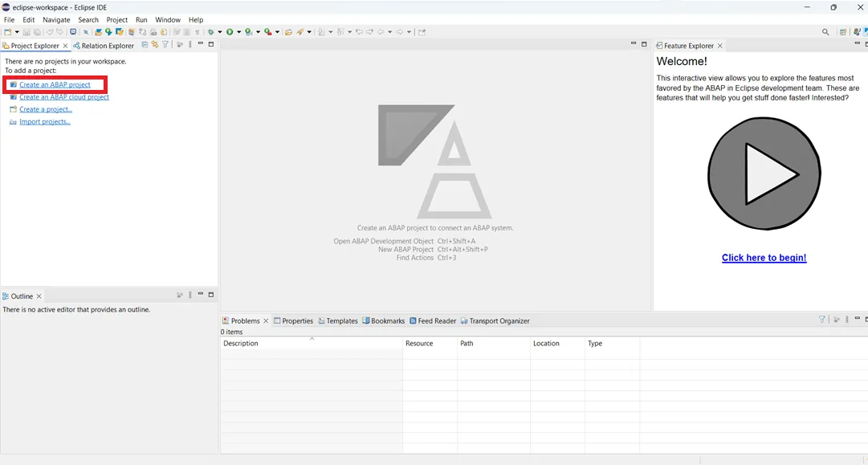Viewport: 868px width, 465px height.
Task: Open the Problems view menu
Action: tap(847, 320)
